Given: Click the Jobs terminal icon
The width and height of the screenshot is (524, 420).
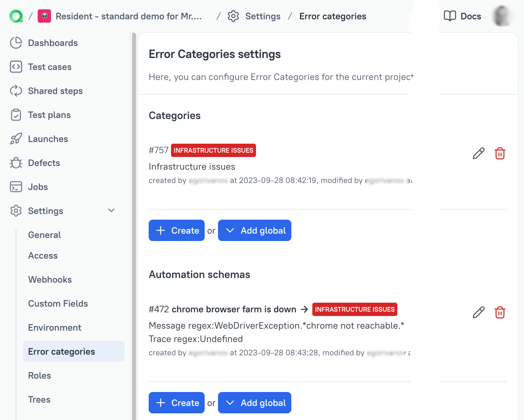Looking at the screenshot, I should [16, 187].
